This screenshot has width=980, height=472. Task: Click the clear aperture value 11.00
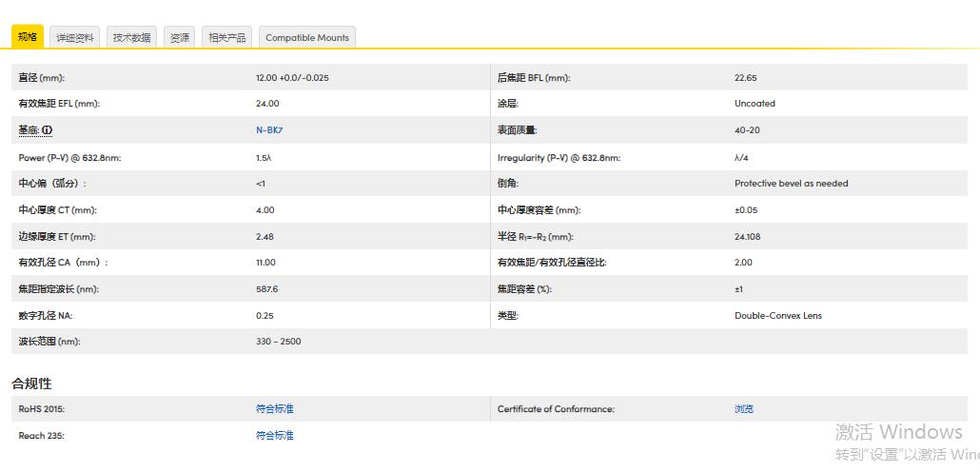pos(265,263)
